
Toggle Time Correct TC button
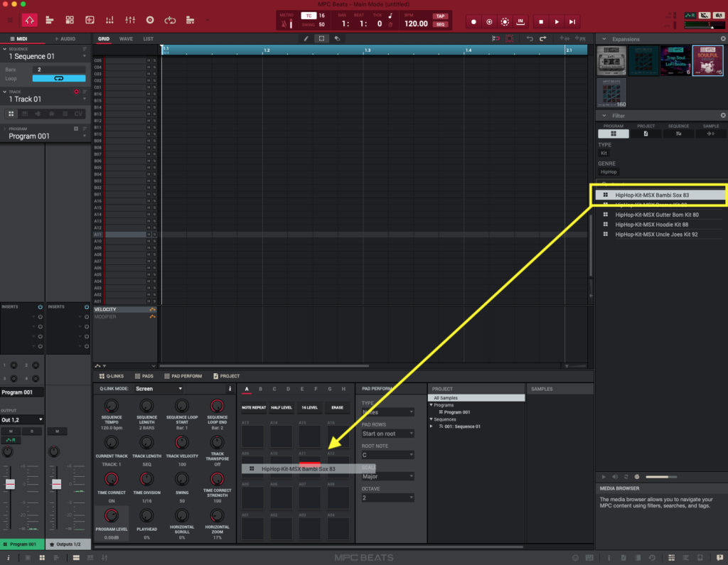[x=309, y=16]
